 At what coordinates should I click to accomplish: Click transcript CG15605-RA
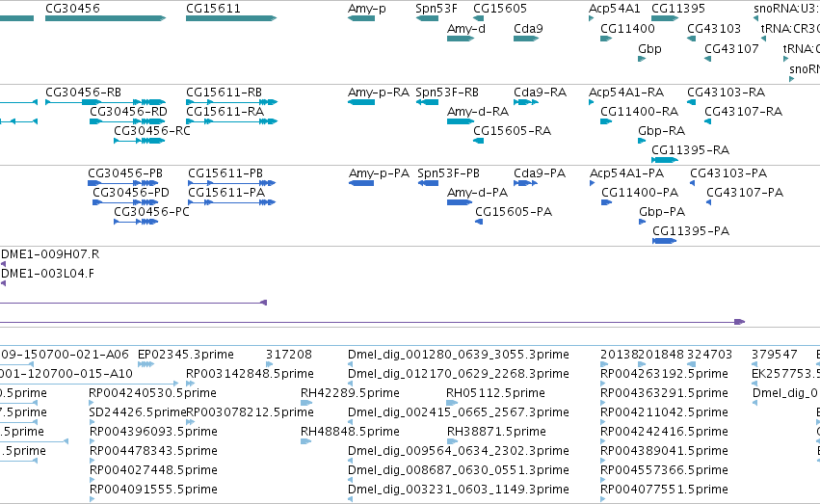click(512, 131)
